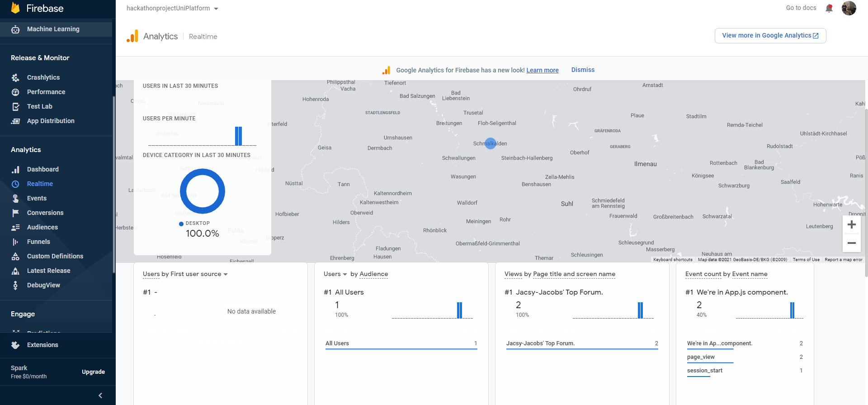868x405 pixels.
Task: Click the Latest Release icon
Action: pyautogui.click(x=15, y=271)
